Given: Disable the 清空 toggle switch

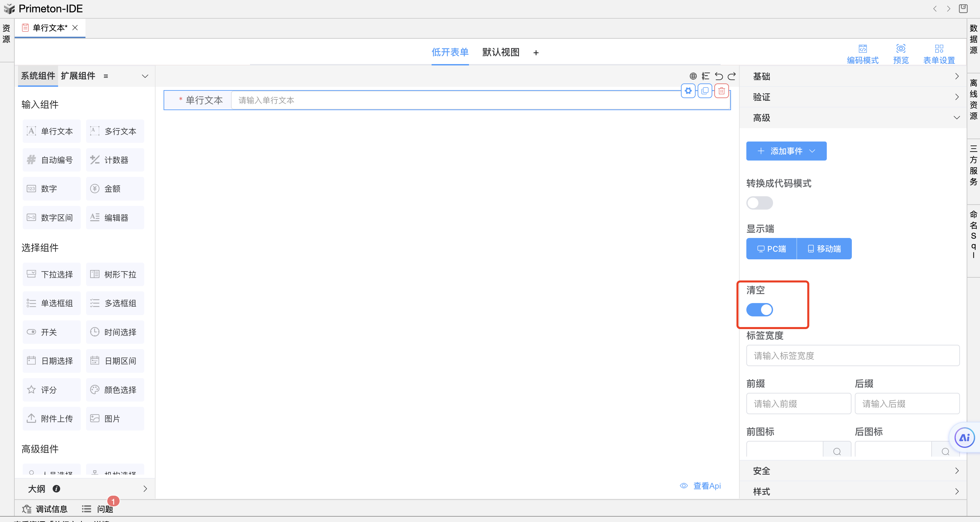Looking at the screenshot, I should click(x=759, y=310).
